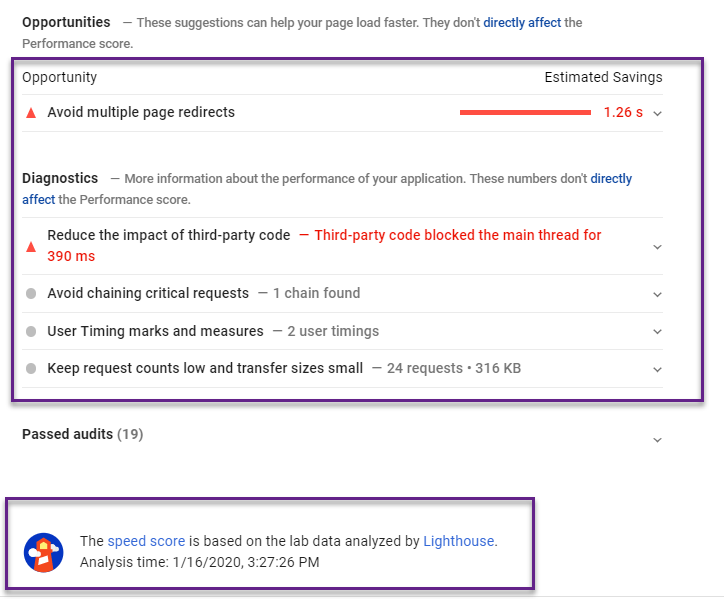Viewport: 724px width, 600px height.
Task: Expand the third-party code audit chevron
Action: click(657, 247)
